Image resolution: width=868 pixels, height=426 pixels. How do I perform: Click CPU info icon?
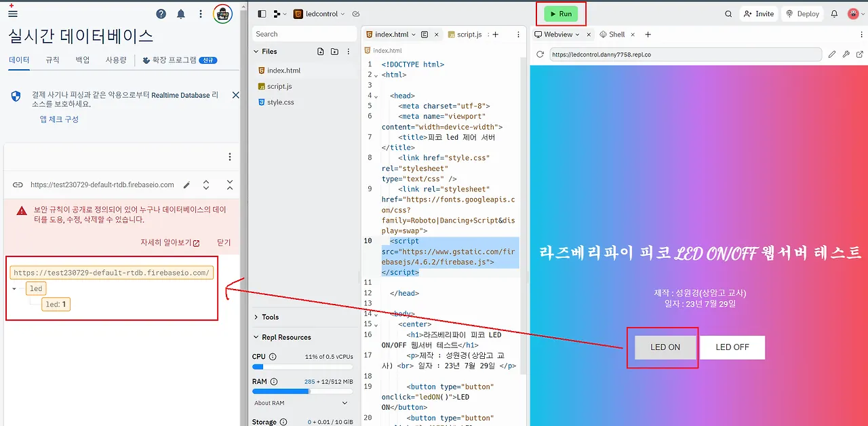[x=273, y=357]
